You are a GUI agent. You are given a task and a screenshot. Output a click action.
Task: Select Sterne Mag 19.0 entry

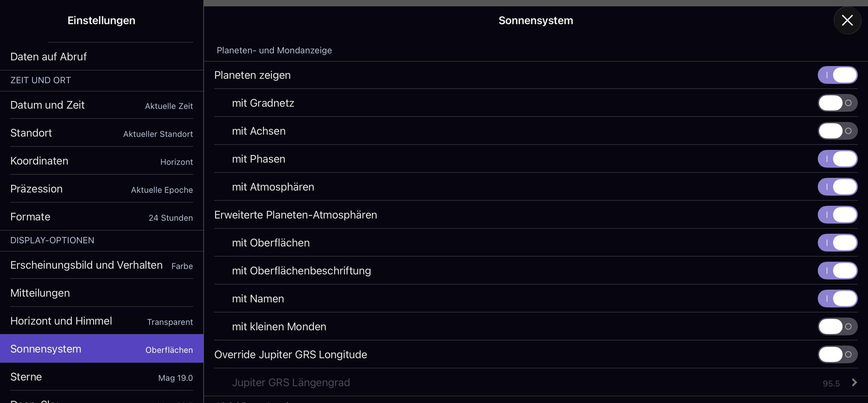pos(102,377)
